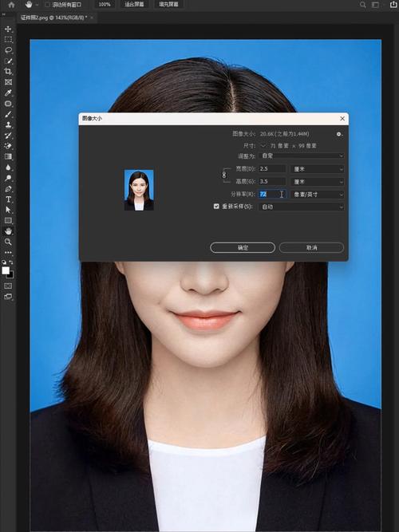The image size is (399, 532).
Task: Open the Edit Toolbar three-dots menu
Action: (8, 252)
